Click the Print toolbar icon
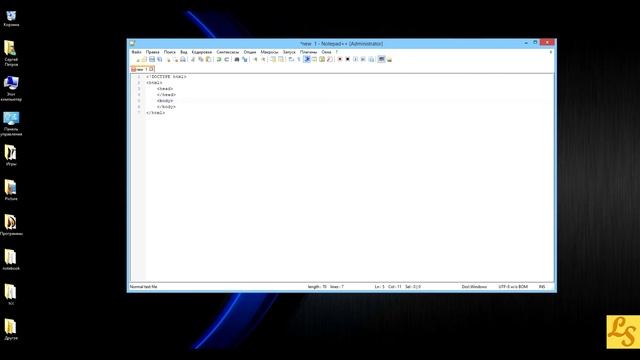The height and width of the screenshot is (360, 640). pyautogui.click(x=182, y=60)
